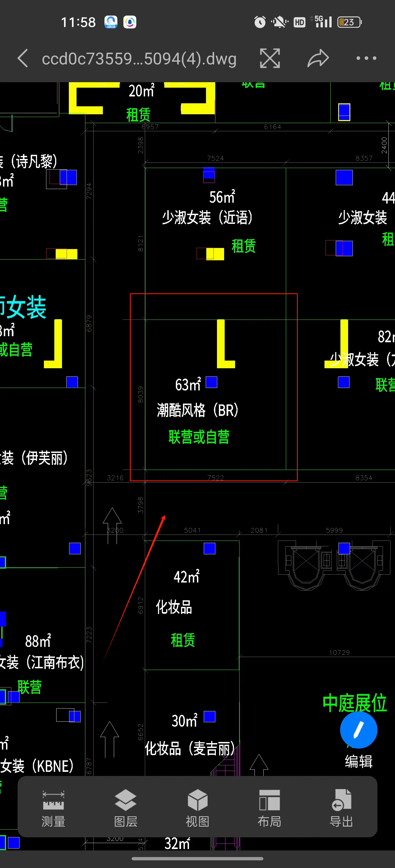This screenshot has width=395, height=868.
Task: Open the 视图 view cube option
Action: click(197, 808)
